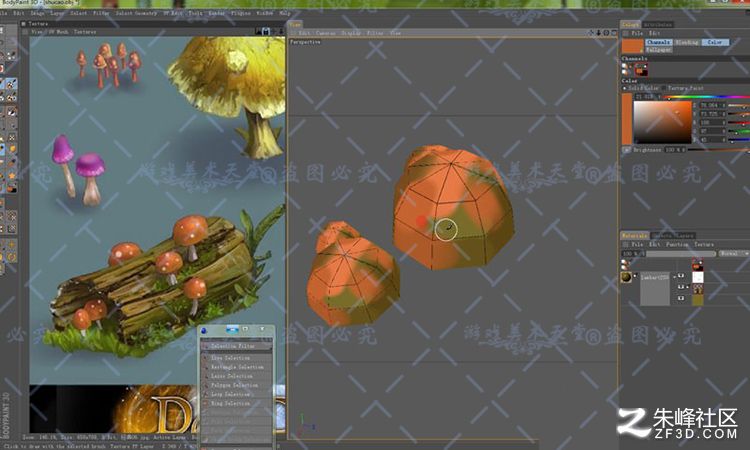
Task: Toggle the eye icon beside the white layer
Action: (x=681, y=275)
